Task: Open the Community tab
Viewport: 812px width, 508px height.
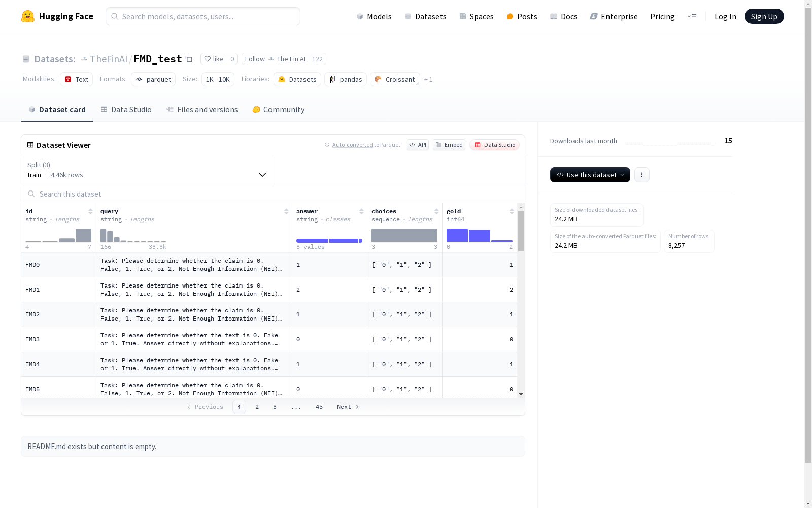Action: point(279,109)
